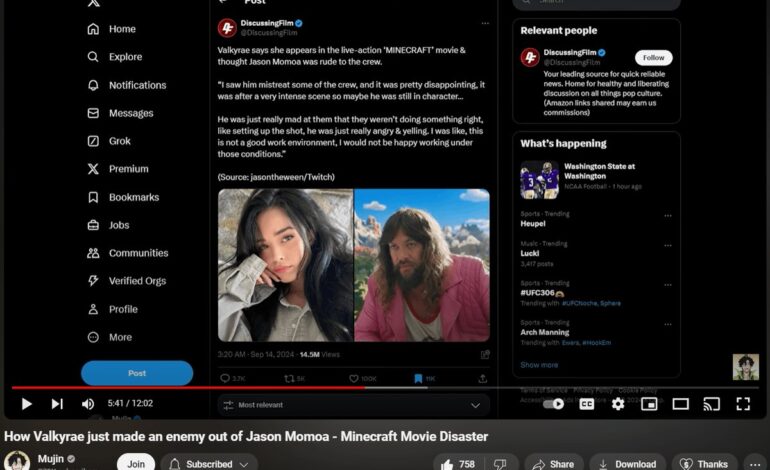Screen dimensions: 770x470
Task: Click the Bookmarks ribbon icon in sidebar
Action: [93, 197]
